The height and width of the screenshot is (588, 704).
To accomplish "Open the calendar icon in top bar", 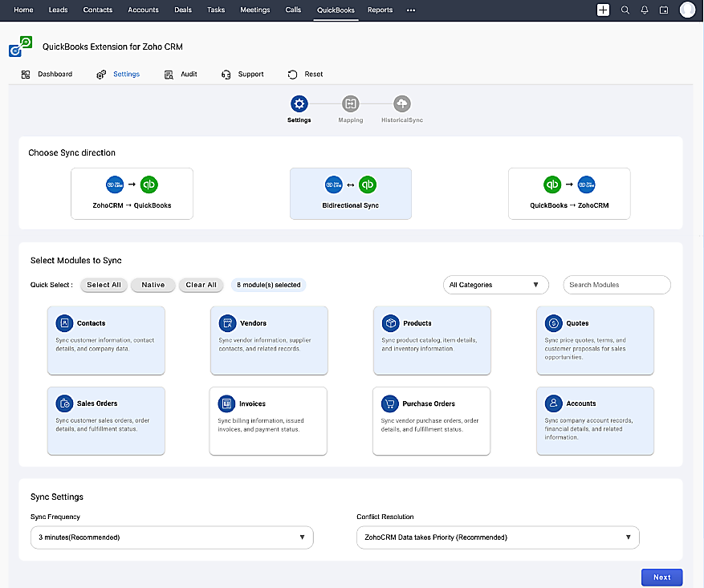I will pyautogui.click(x=664, y=10).
